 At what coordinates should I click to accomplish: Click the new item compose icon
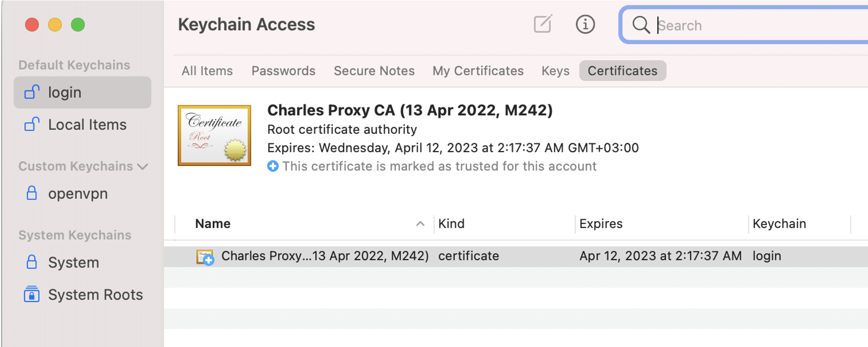coord(542,24)
